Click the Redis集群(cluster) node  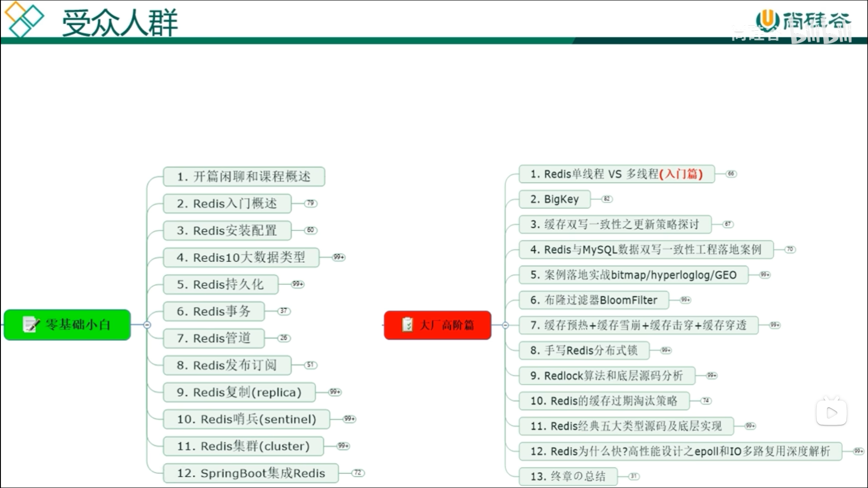pyautogui.click(x=243, y=446)
